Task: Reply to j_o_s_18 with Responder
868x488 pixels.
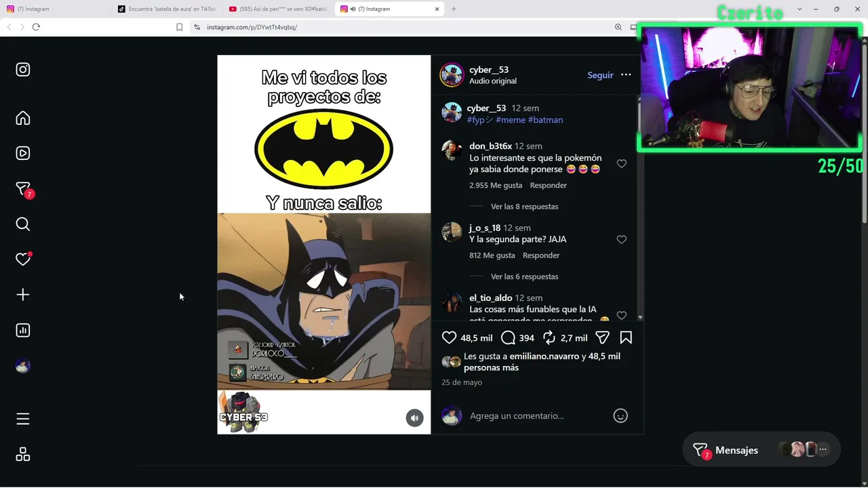Action: click(x=541, y=256)
